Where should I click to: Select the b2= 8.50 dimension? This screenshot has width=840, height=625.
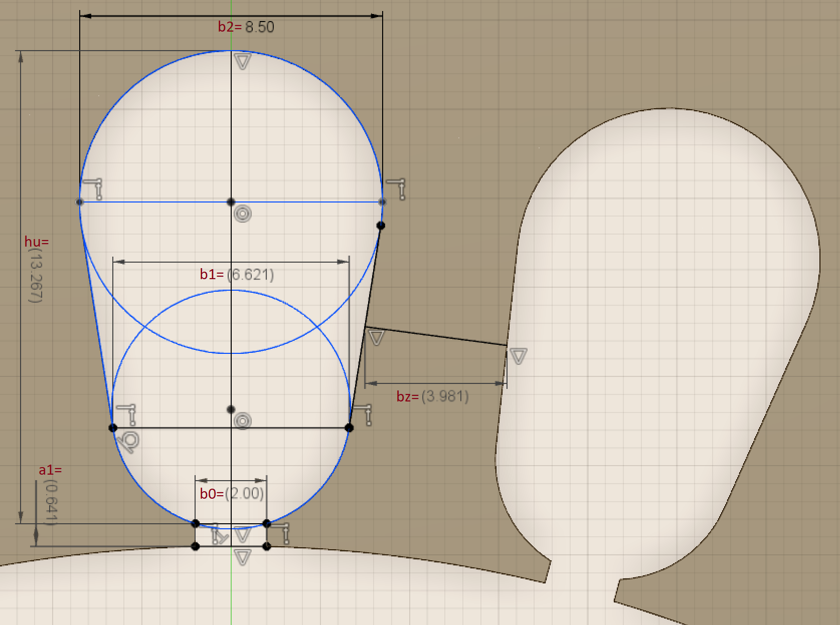click(246, 27)
